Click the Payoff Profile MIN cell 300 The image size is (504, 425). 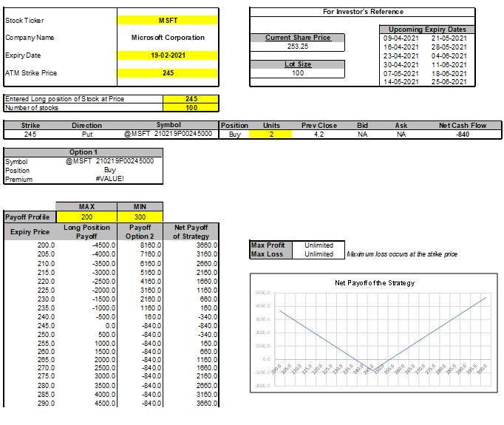(140, 217)
